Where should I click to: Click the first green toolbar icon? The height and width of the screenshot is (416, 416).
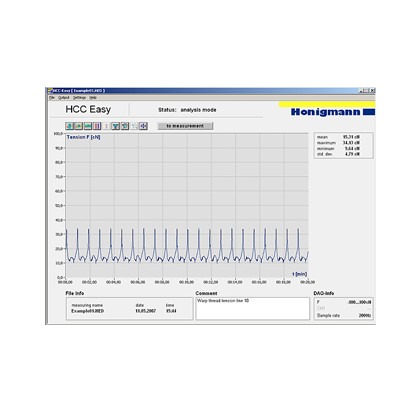click(69, 126)
